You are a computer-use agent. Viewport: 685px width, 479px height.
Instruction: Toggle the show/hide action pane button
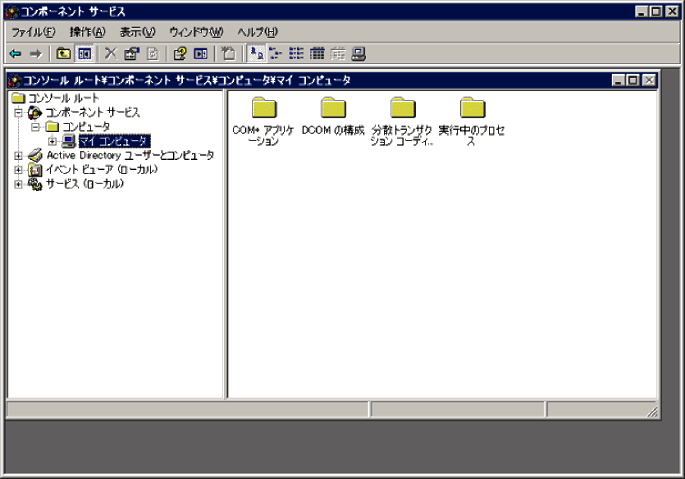tap(201, 54)
